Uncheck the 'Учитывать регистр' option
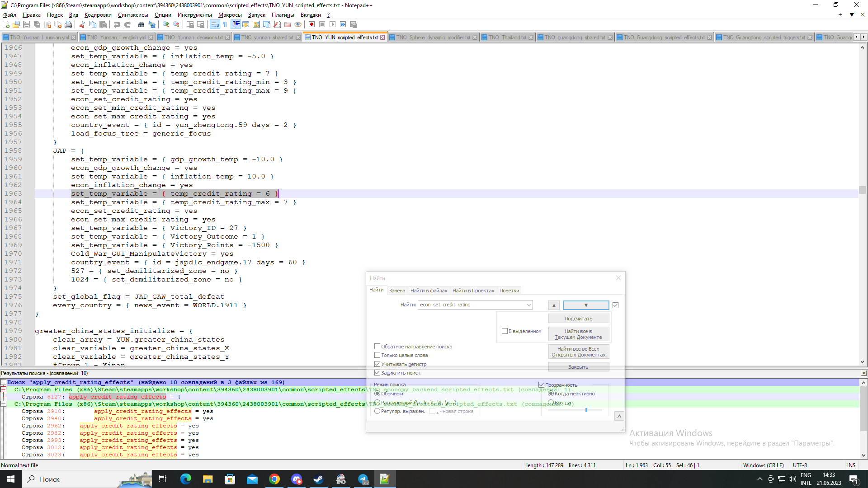868x488 pixels. click(x=377, y=364)
